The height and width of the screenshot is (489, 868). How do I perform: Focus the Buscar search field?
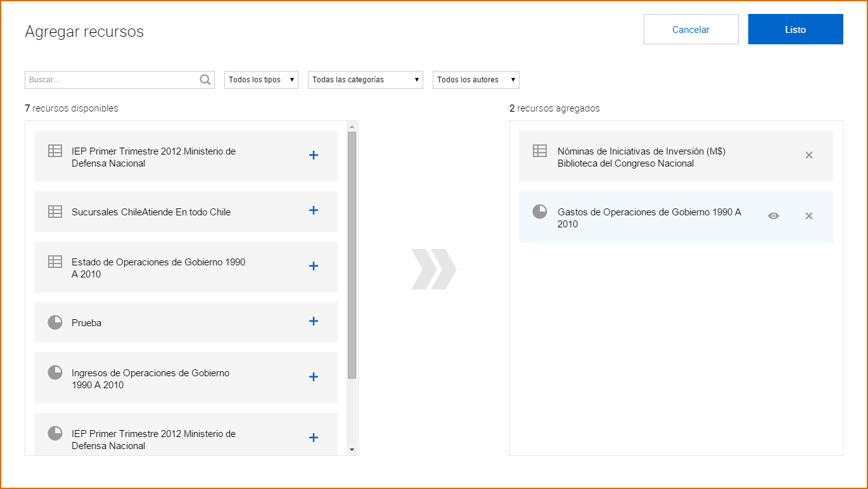[120, 80]
